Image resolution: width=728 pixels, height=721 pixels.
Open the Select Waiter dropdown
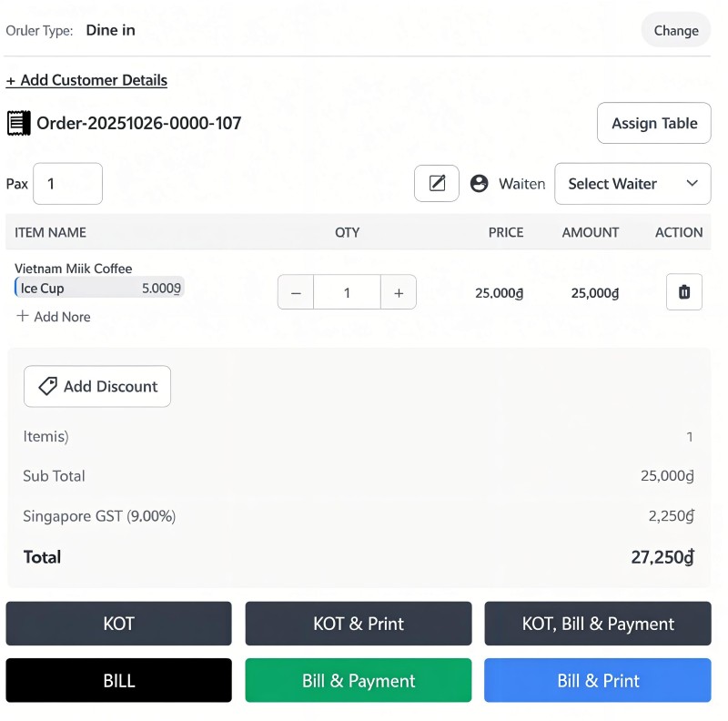(632, 183)
